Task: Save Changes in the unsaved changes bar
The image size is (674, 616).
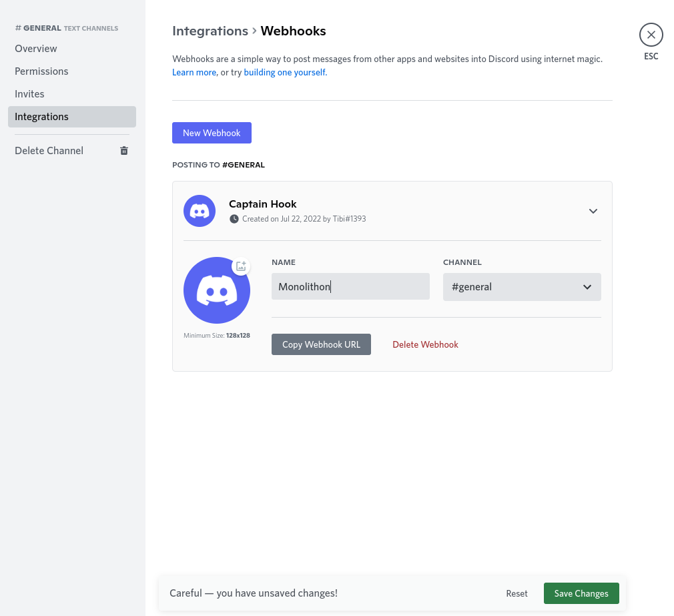Action: tap(581, 593)
